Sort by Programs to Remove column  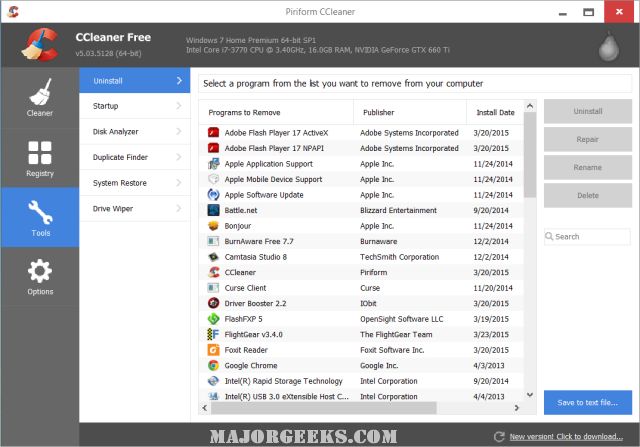(276, 112)
